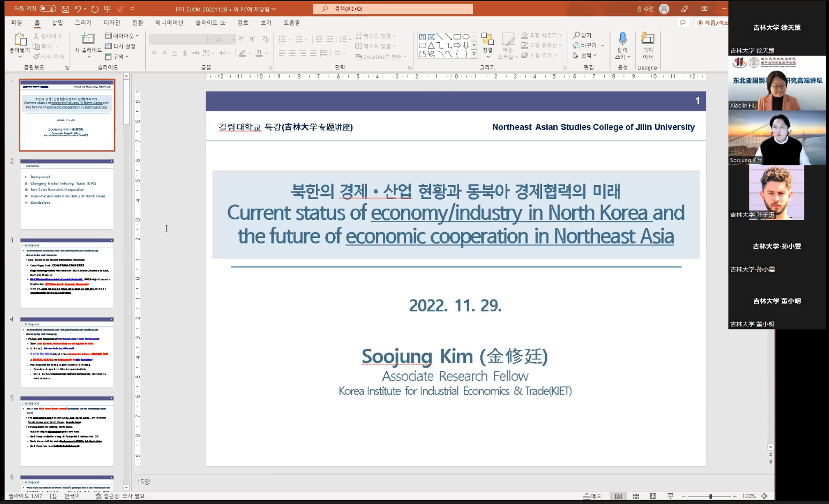Start slide show from the beginning icon

[107, 9]
